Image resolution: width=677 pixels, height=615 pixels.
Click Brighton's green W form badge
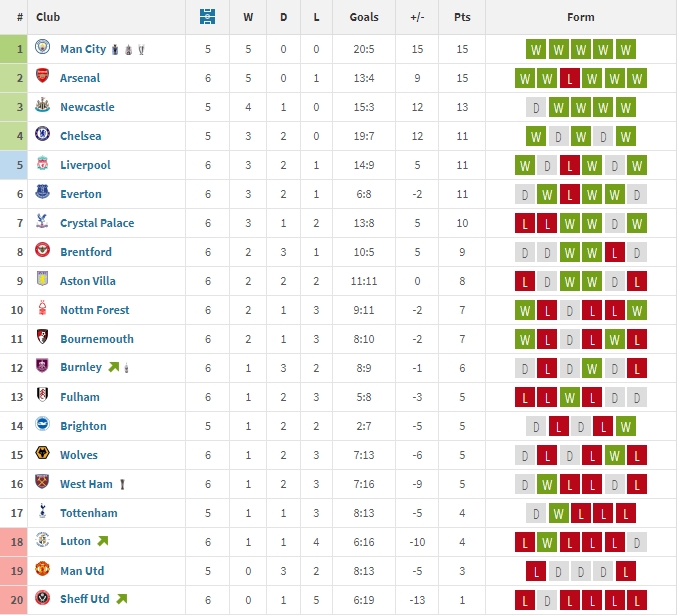tap(626, 427)
